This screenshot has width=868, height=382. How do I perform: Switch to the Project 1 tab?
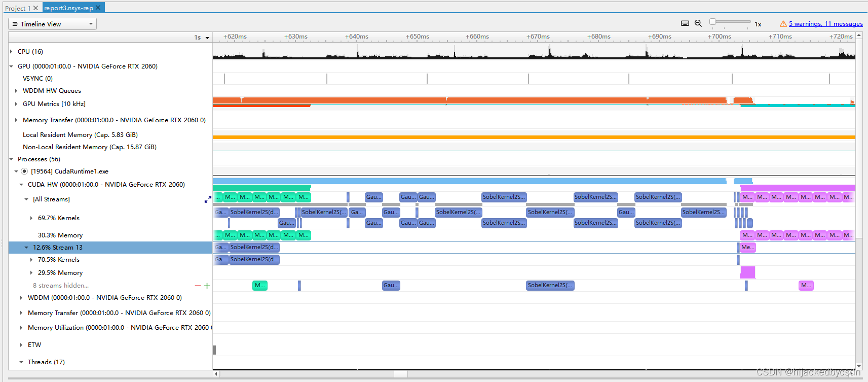coord(18,8)
